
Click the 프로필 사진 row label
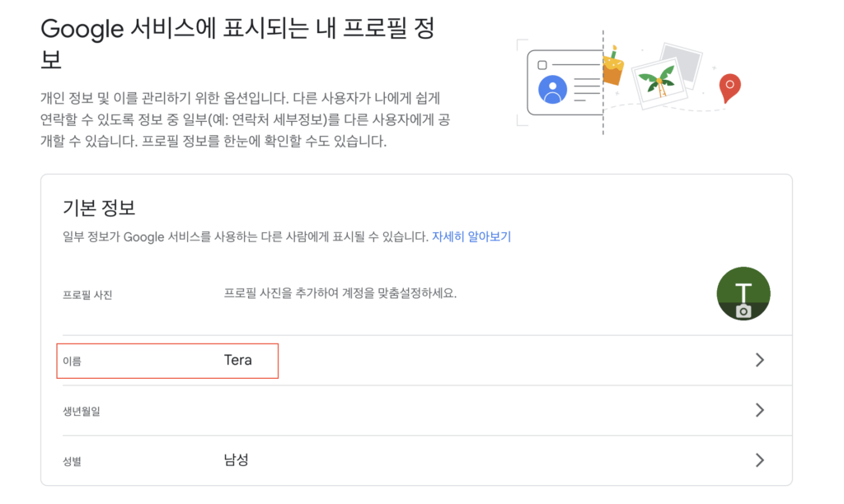tap(87, 295)
